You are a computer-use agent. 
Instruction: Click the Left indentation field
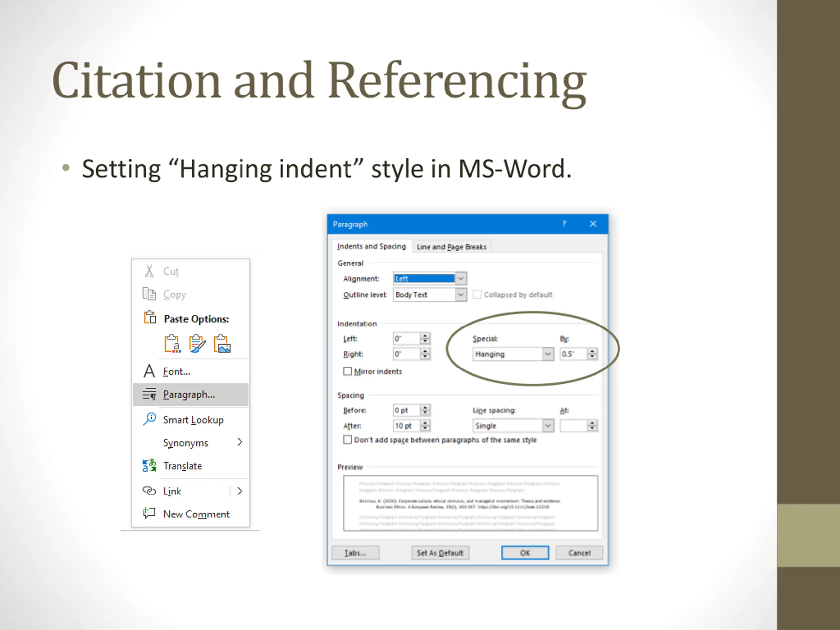(407, 338)
